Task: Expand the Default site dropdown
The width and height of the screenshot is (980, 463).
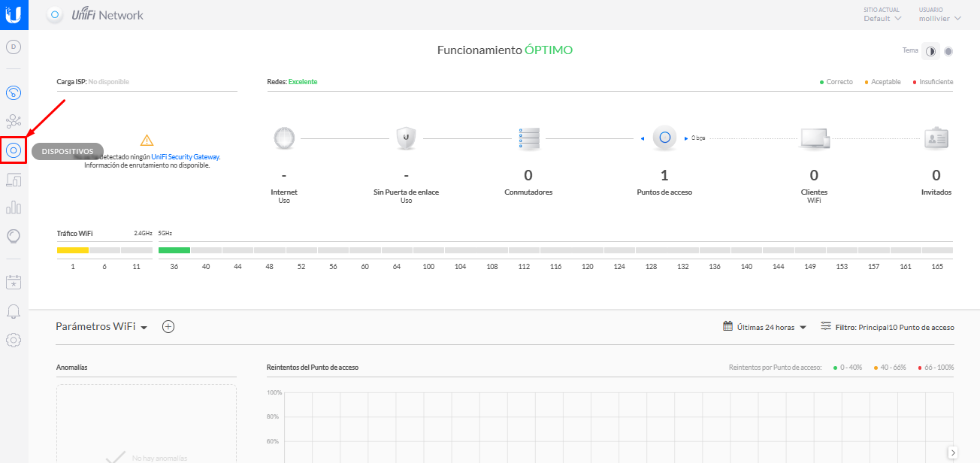Action: point(882,19)
